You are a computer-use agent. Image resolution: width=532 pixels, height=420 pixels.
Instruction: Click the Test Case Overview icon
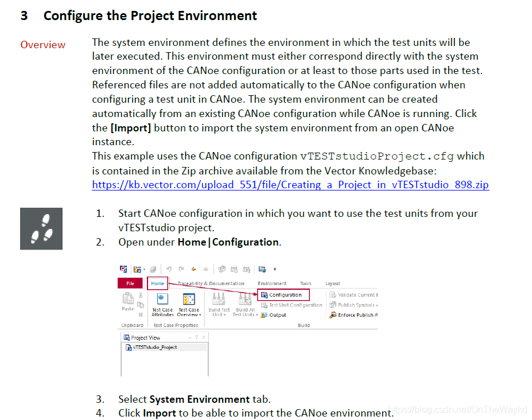tap(189, 300)
